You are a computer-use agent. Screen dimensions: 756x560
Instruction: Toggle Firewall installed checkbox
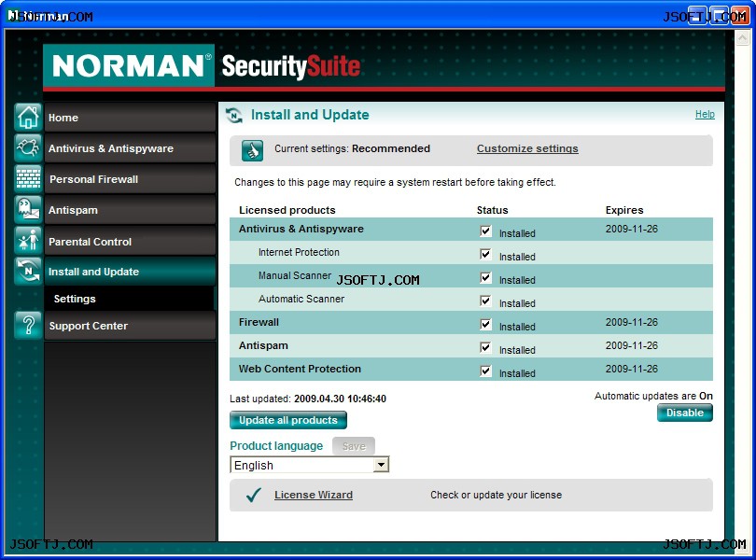click(485, 324)
